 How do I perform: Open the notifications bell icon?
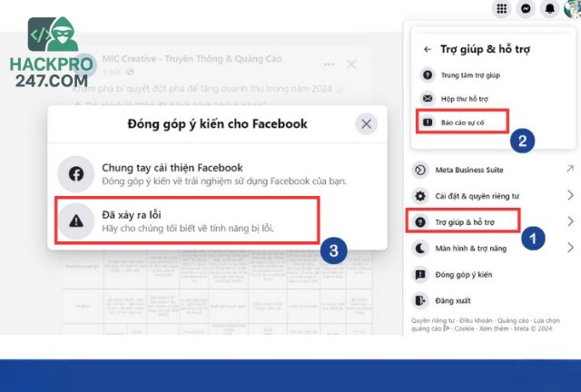550,8
